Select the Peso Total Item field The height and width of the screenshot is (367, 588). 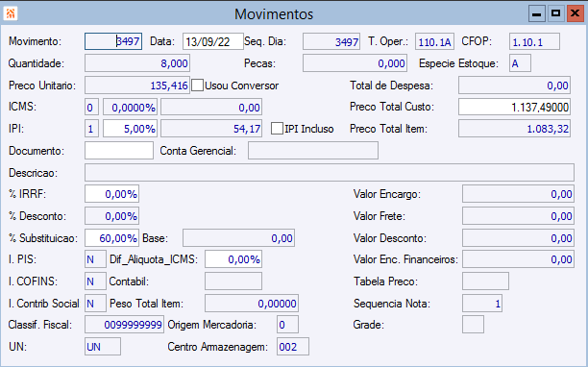252,304
